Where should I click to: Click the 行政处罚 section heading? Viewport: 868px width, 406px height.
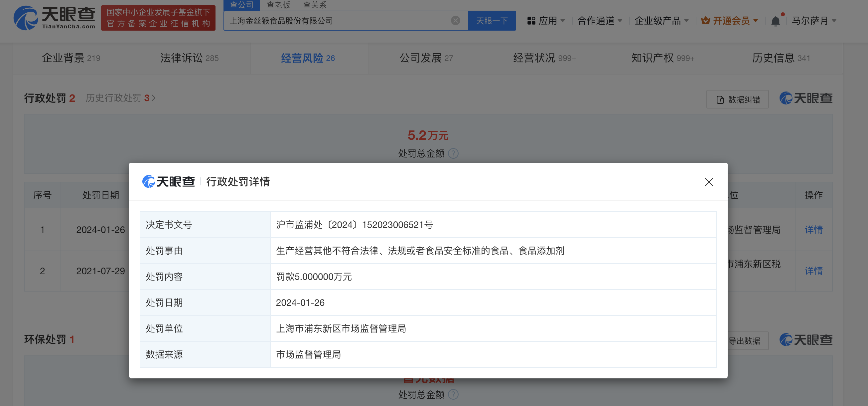coord(45,98)
